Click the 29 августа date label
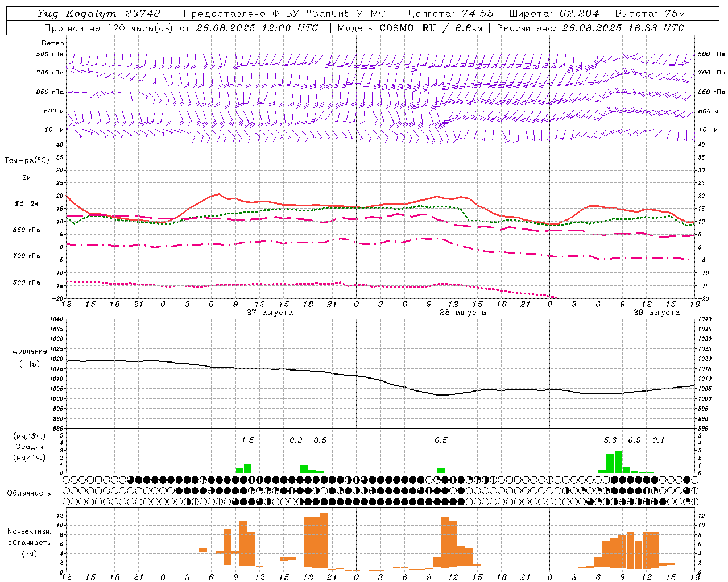This screenshot has width=728, height=582. (656, 313)
